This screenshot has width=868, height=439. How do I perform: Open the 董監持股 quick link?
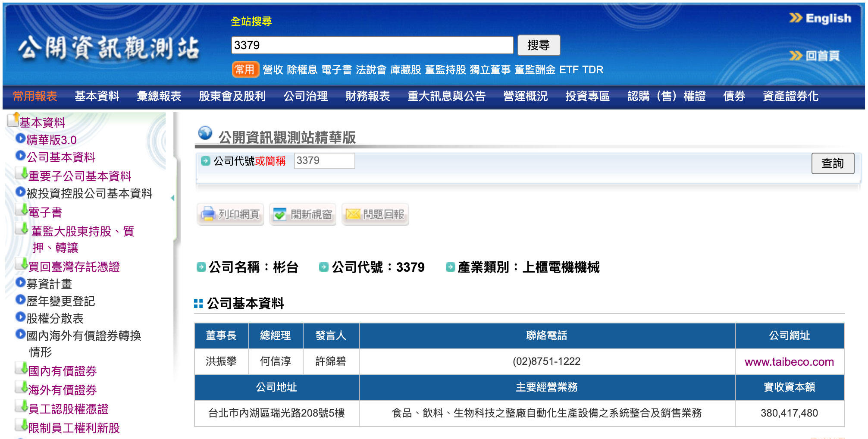click(445, 70)
